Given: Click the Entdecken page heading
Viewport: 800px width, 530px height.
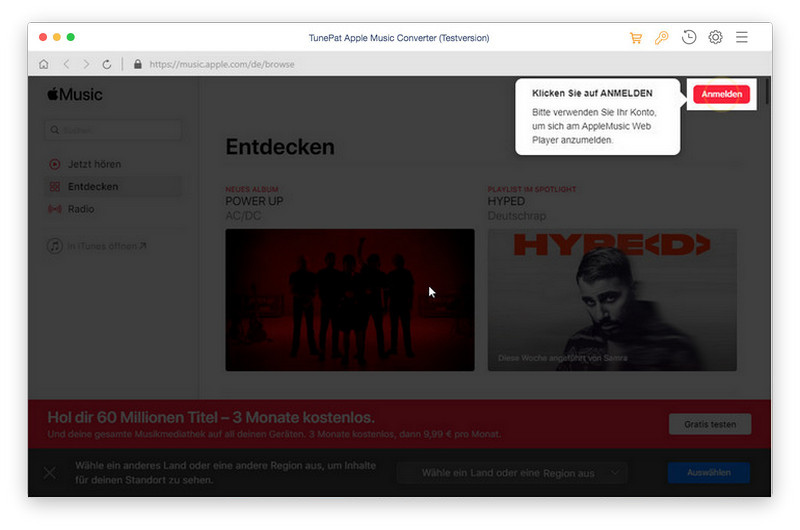Looking at the screenshot, I should coord(280,147).
